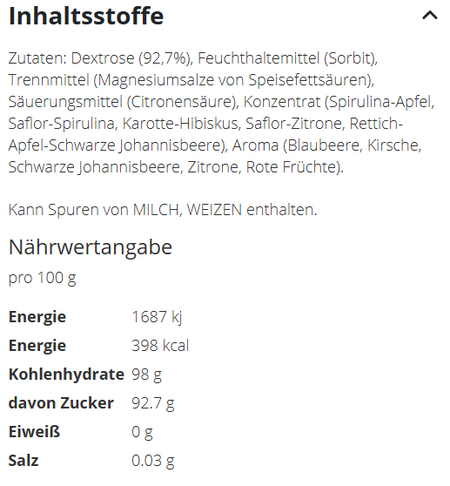
Task: Click the word 'Zutaten:' in ingredients
Action: click(x=38, y=58)
